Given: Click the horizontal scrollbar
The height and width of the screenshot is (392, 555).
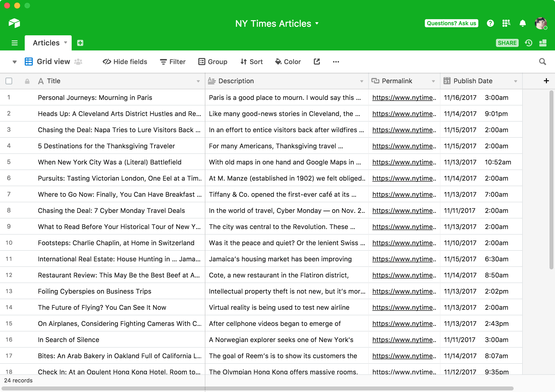Looking at the screenshot, I should click(257, 388).
